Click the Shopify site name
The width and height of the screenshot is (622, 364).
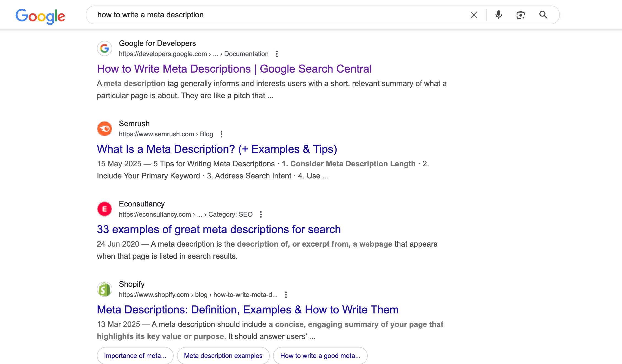click(x=132, y=284)
